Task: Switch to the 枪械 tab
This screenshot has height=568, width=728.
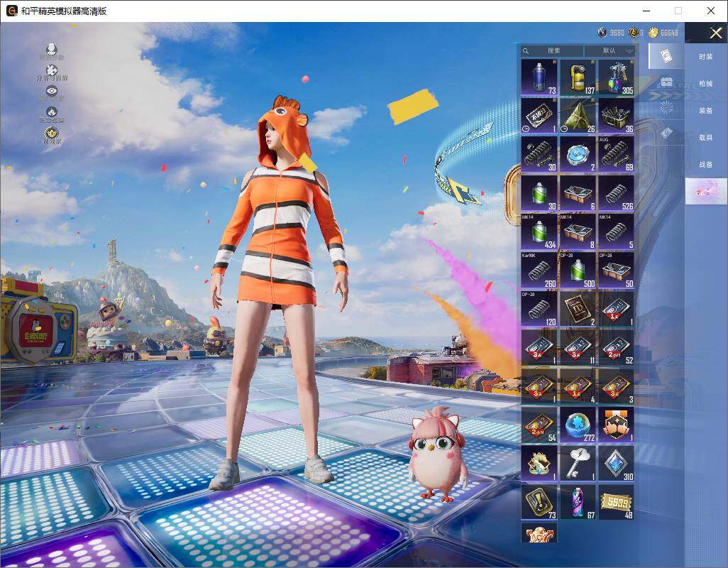Action: point(706,84)
